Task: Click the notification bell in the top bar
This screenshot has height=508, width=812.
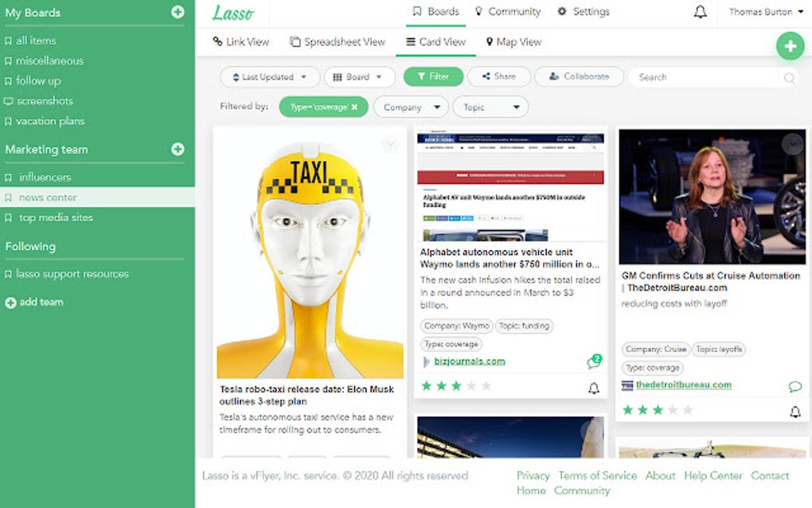Action: [x=700, y=11]
